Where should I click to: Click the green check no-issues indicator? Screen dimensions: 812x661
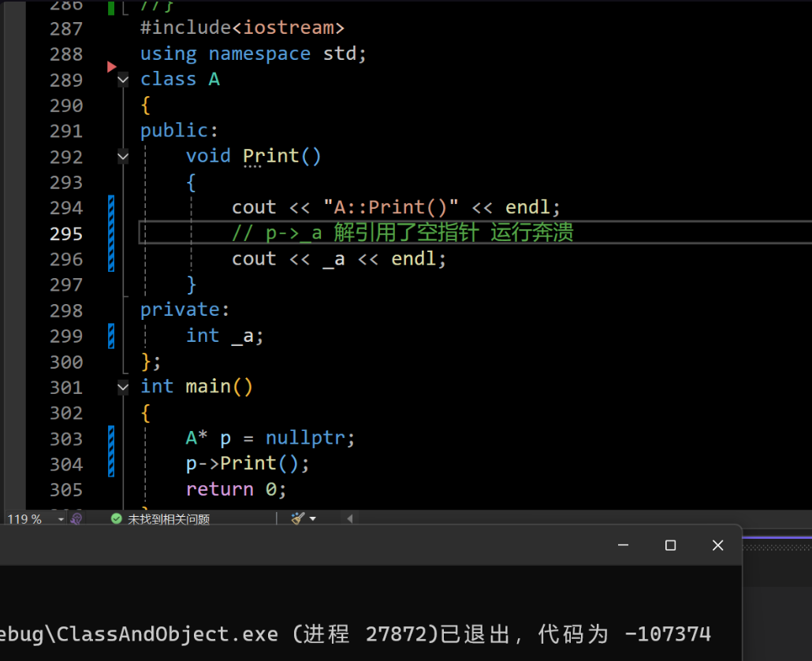tap(117, 518)
